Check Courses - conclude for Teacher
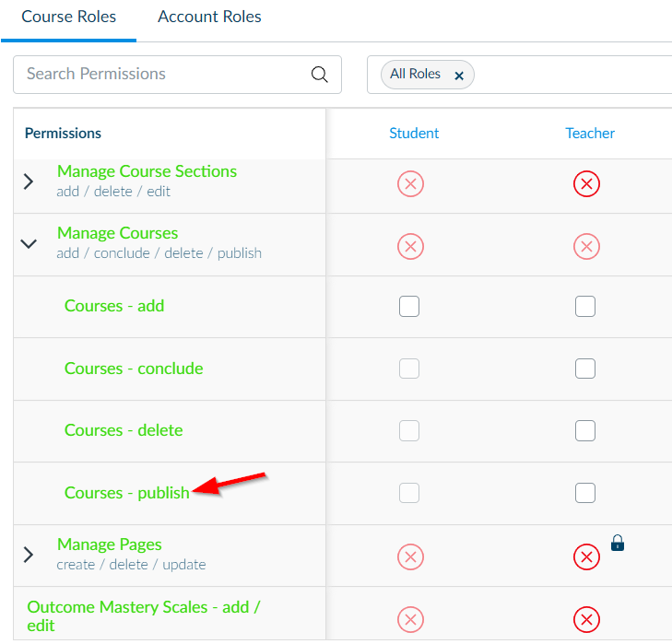Image resolution: width=672 pixels, height=644 pixels. 585,369
